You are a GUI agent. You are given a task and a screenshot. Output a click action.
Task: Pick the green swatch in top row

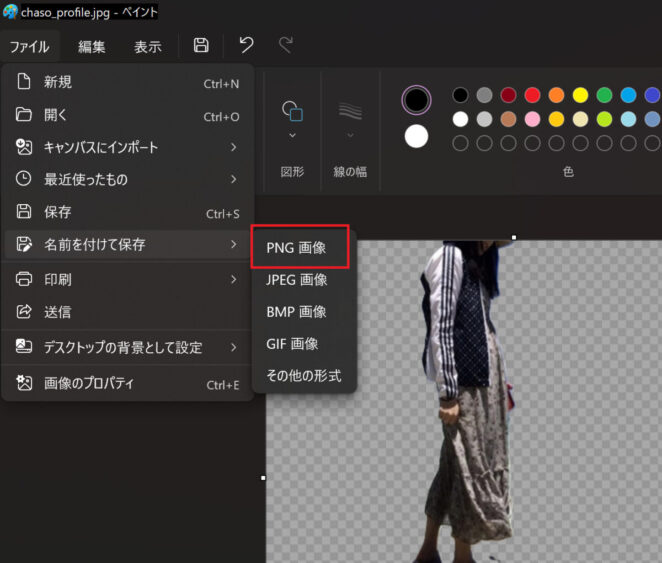pos(605,95)
